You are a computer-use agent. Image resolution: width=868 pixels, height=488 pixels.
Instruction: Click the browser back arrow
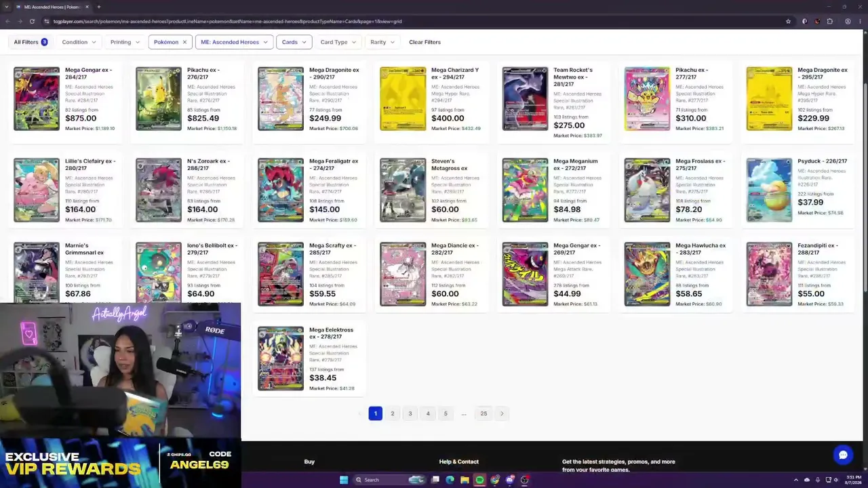[7, 21]
